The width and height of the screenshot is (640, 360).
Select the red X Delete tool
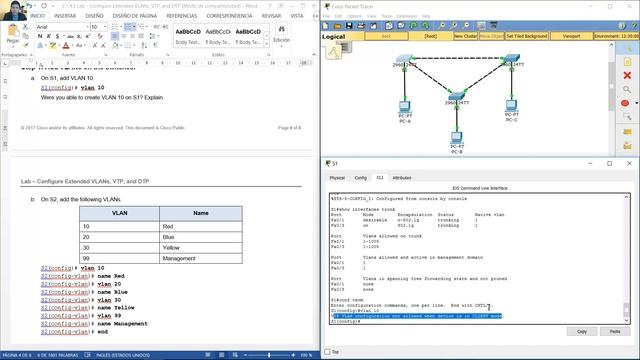pyautogui.click(x=627, y=76)
